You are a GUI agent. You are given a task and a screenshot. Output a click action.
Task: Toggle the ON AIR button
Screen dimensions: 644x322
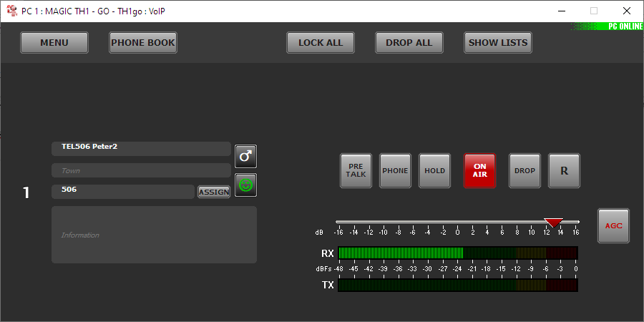click(479, 171)
